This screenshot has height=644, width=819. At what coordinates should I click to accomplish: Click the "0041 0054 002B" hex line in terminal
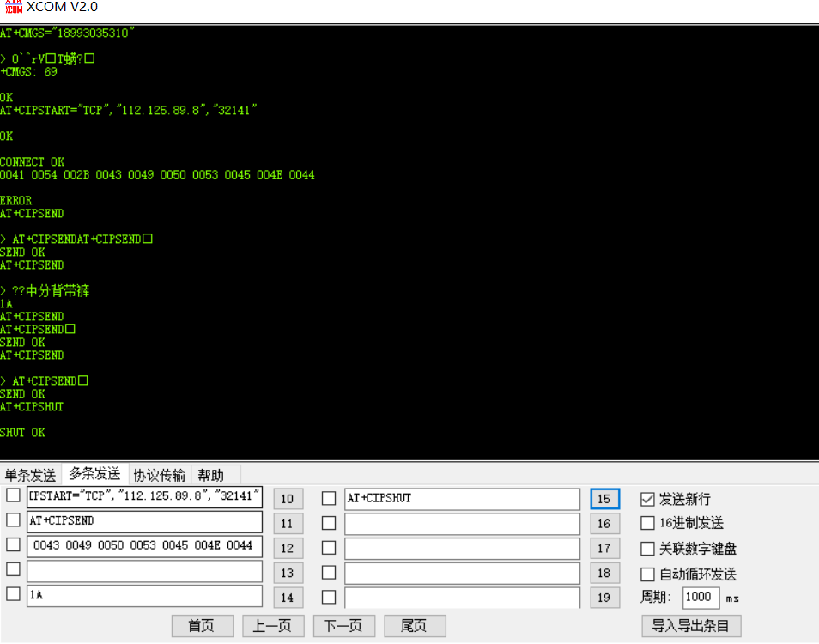click(157, 175)
